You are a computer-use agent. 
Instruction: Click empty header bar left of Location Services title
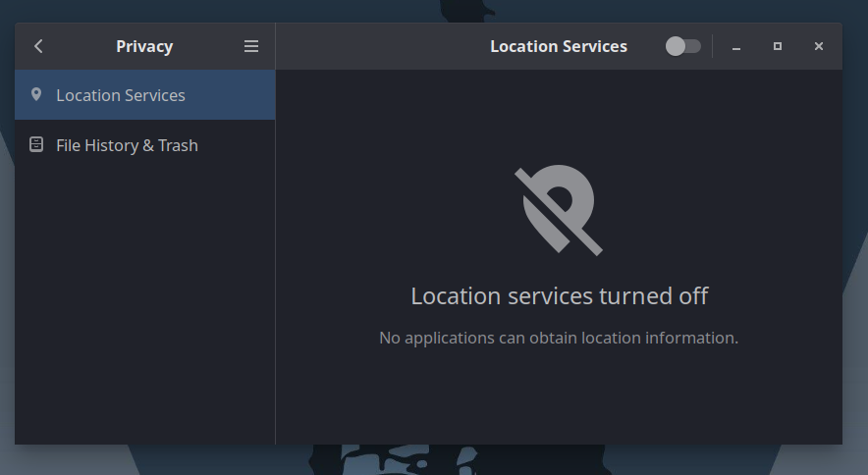coord(373,46)
